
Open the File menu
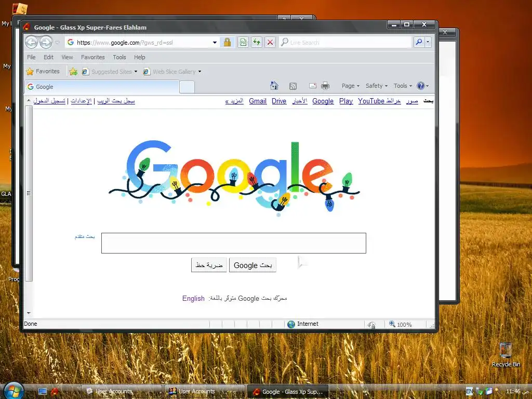(31, 57)
